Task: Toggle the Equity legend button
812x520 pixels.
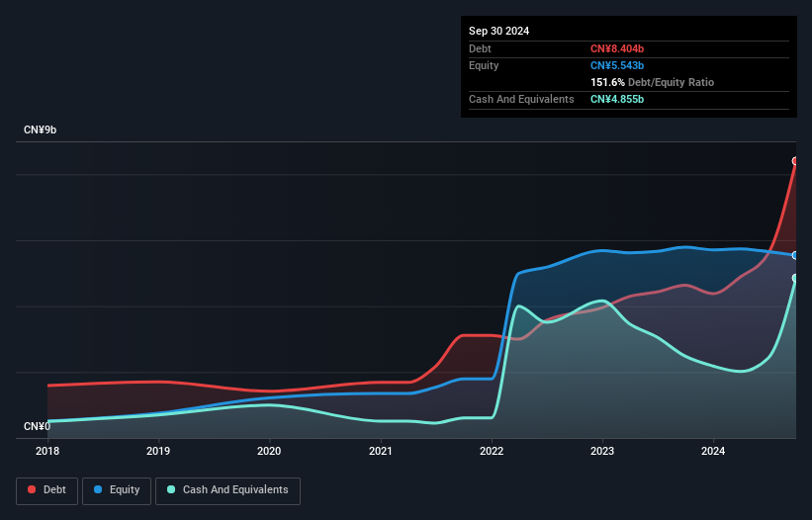Action: tap(117, 490)
